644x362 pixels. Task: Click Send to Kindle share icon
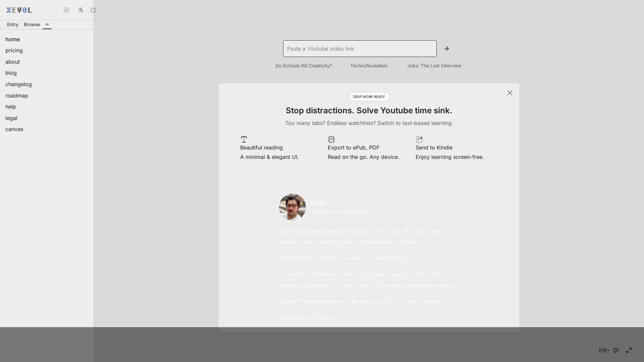tap(419, 139)
